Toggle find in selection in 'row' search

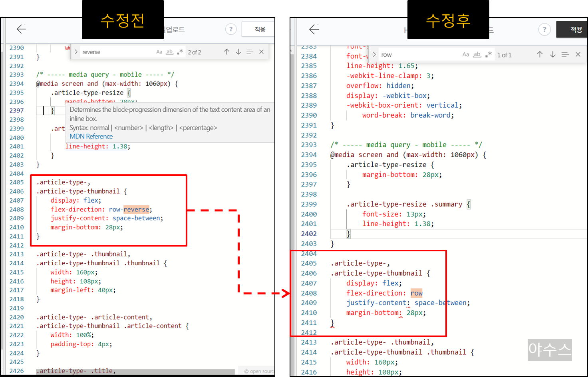coord(565,55)
